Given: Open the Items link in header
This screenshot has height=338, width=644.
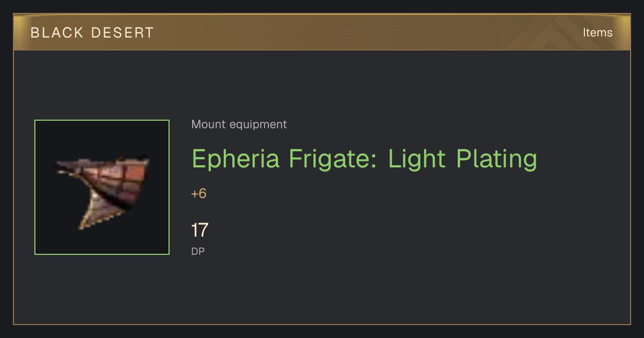Looking at the screenshot, I should pyautogui.click(x=597, y=32).
